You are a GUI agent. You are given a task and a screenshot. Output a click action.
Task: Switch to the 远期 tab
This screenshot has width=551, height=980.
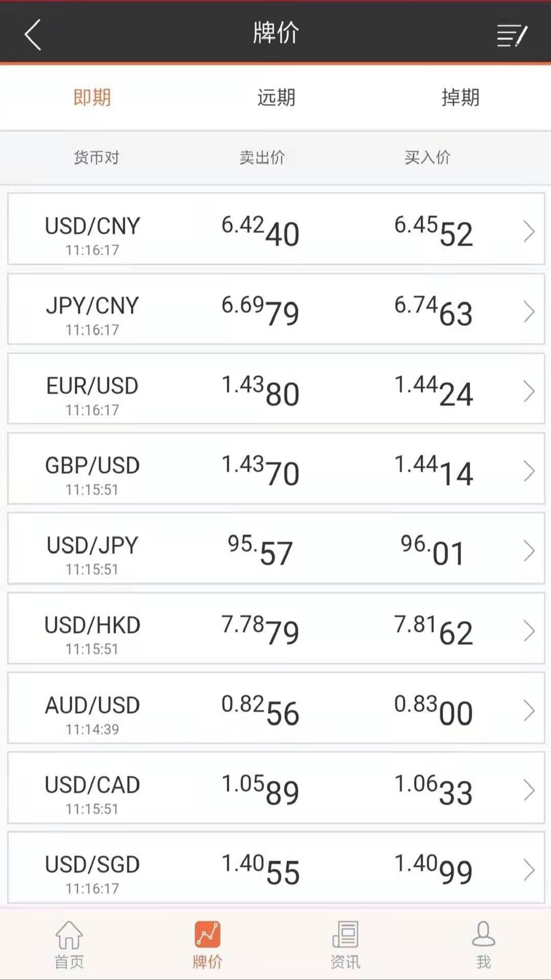click(x=276, y=97)
